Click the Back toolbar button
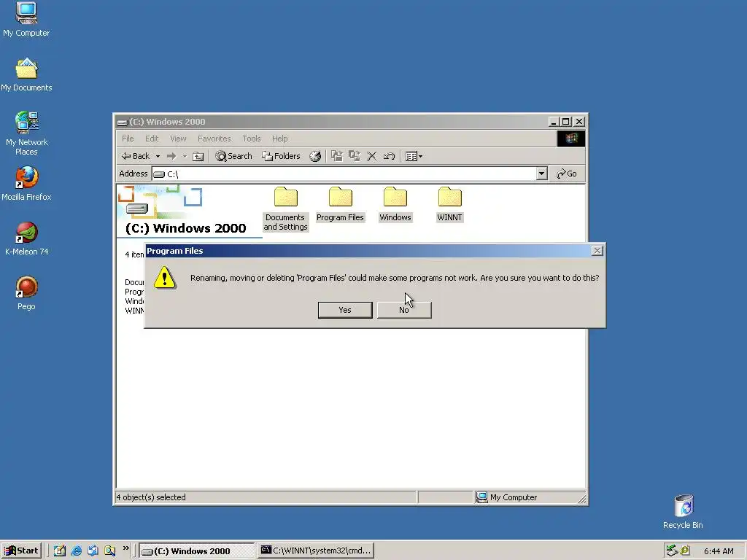 coord(136,156)
